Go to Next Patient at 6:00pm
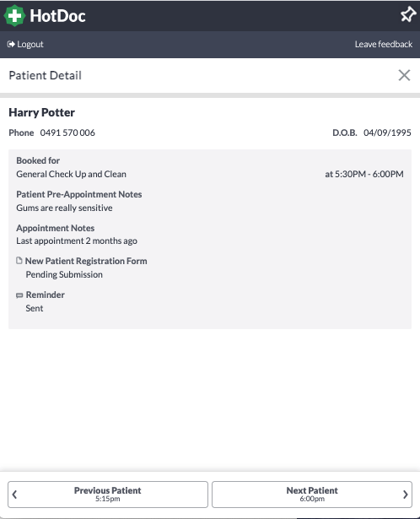Image resolution: width=420 pixels, height=519 pixels. coord(312,495)
